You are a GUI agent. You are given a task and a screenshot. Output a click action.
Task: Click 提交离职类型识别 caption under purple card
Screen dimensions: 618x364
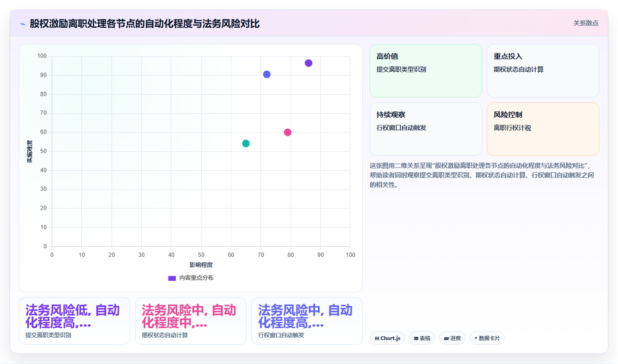tap(48, 335)
